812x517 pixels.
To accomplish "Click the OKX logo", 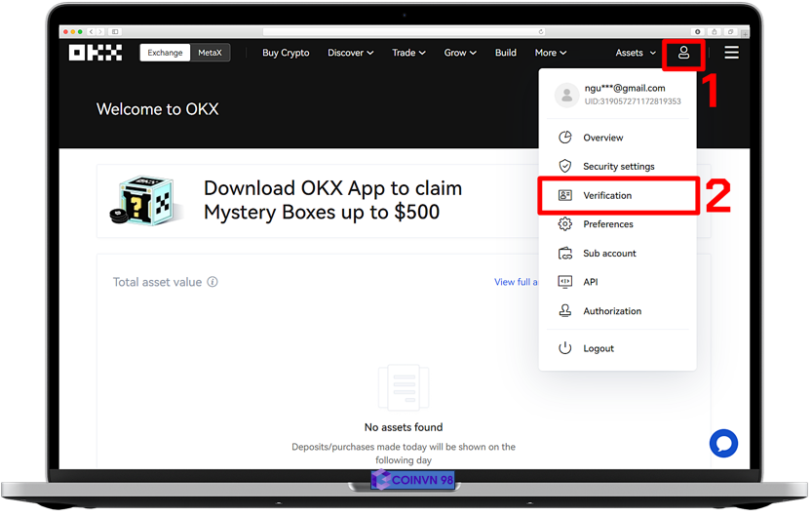I will tap(95, 53).
